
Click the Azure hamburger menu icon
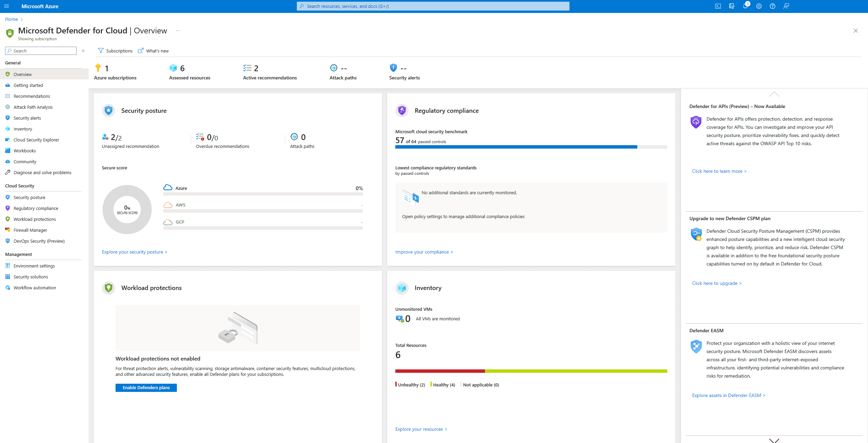(x=6, y=6)
